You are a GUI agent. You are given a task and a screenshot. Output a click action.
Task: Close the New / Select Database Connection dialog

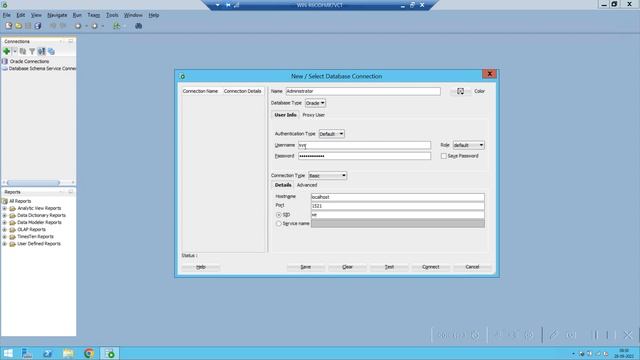click(489, 74)
